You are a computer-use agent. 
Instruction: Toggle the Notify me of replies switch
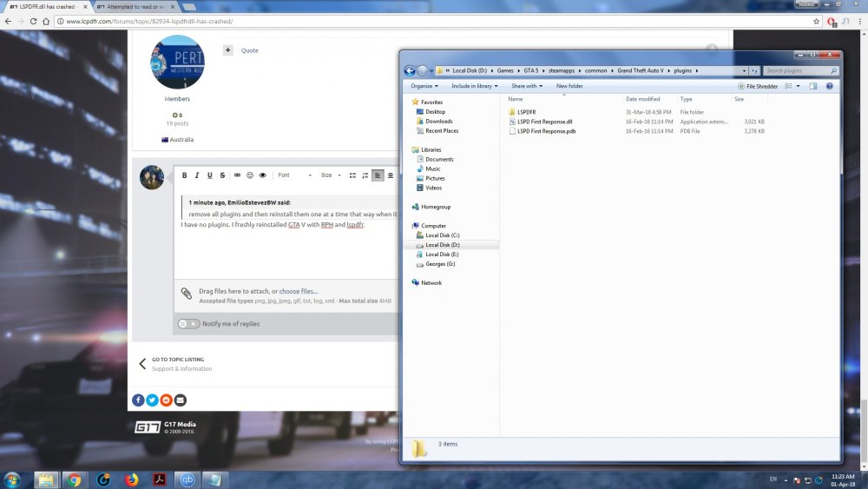click(188, 324)
